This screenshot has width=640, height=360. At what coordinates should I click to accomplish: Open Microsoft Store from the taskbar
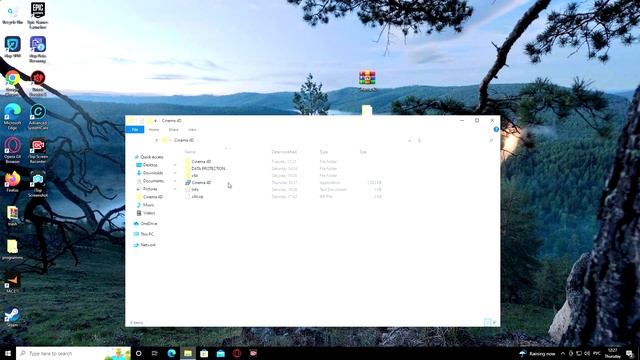[x=204, y=353]
